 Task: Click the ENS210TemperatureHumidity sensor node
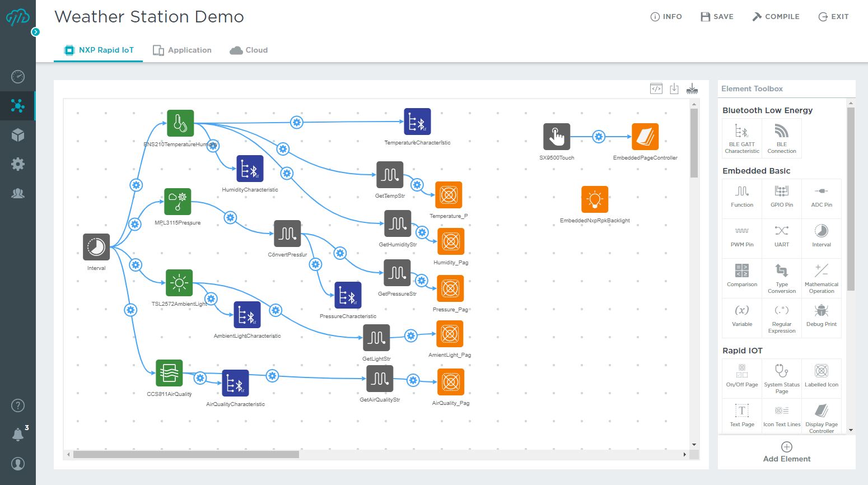point(180,123)
